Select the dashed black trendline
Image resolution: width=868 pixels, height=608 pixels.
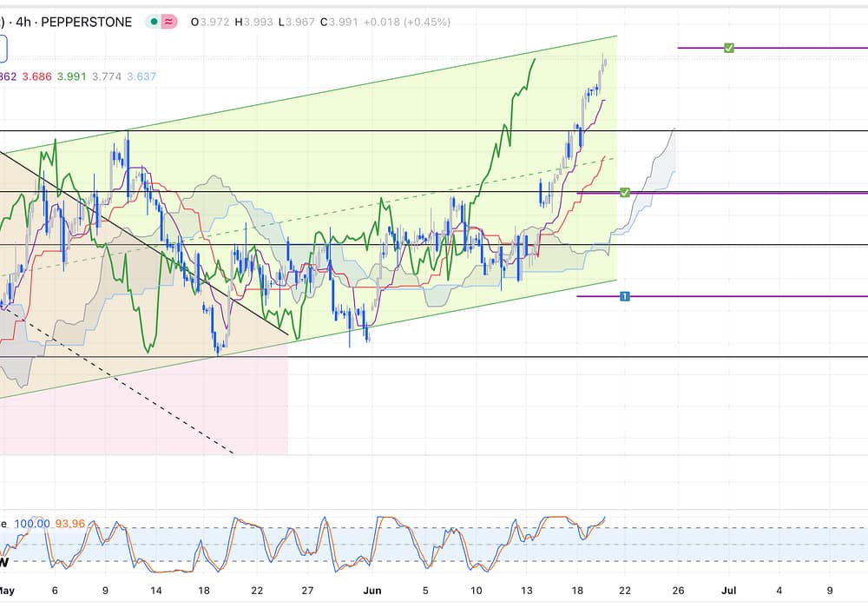(130, 391)
